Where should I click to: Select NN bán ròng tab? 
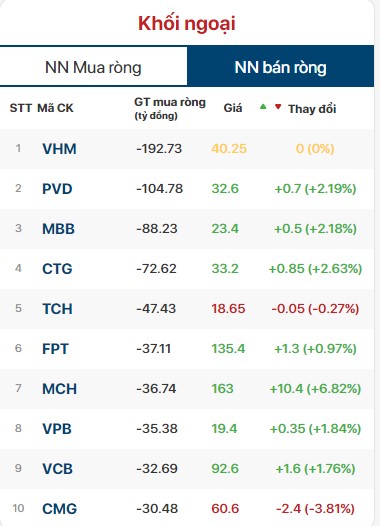[280, 67]
